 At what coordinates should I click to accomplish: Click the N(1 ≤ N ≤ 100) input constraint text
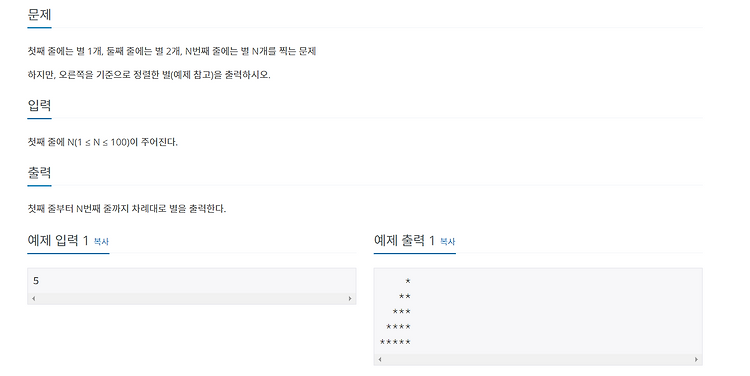[102, 142]
